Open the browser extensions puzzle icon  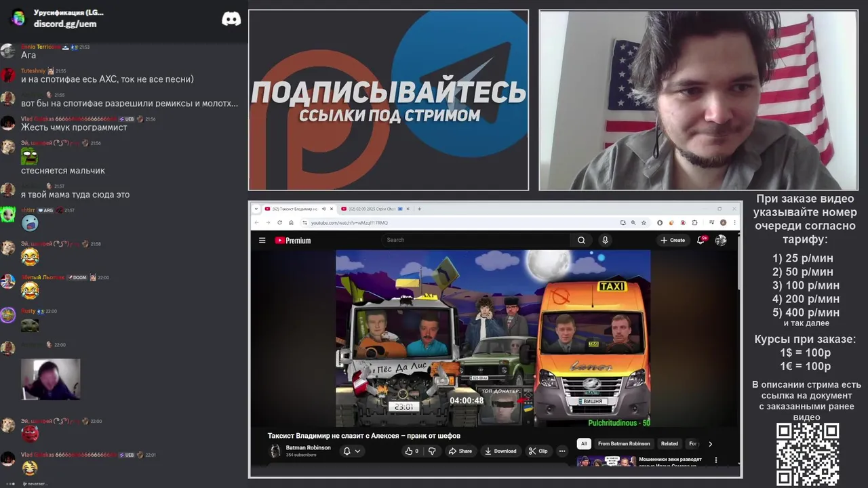click(x=694, y=222)
